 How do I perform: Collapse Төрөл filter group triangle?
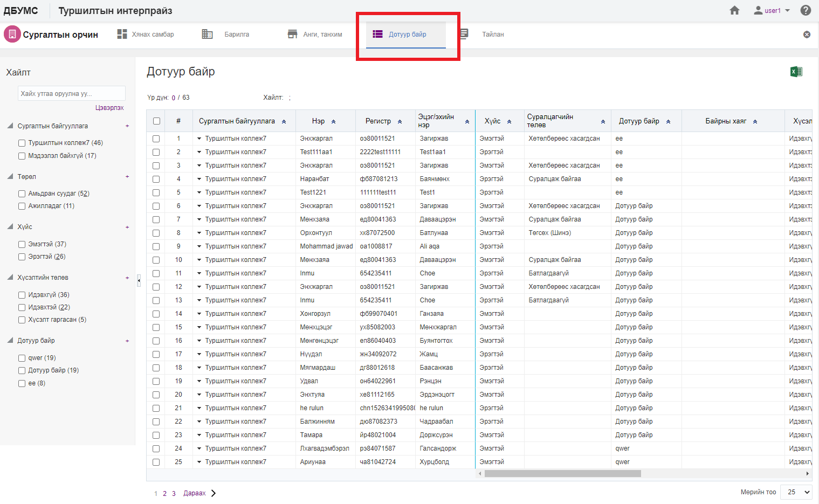10,176
